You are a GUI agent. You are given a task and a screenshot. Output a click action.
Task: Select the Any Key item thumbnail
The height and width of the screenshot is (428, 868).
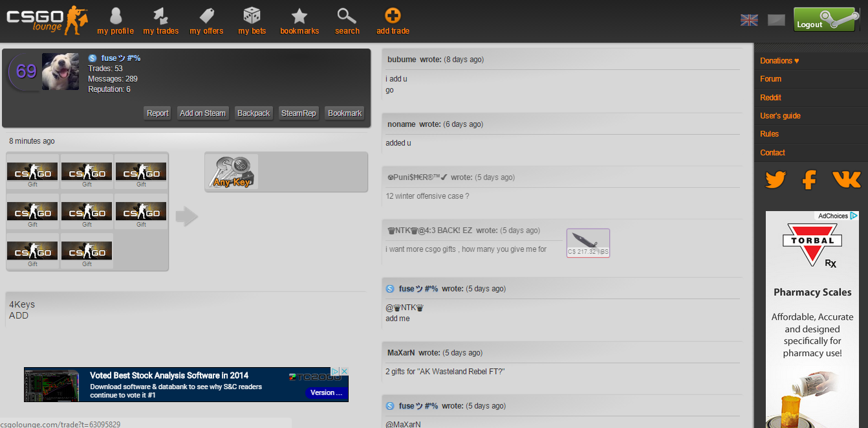tap(232, 172)
